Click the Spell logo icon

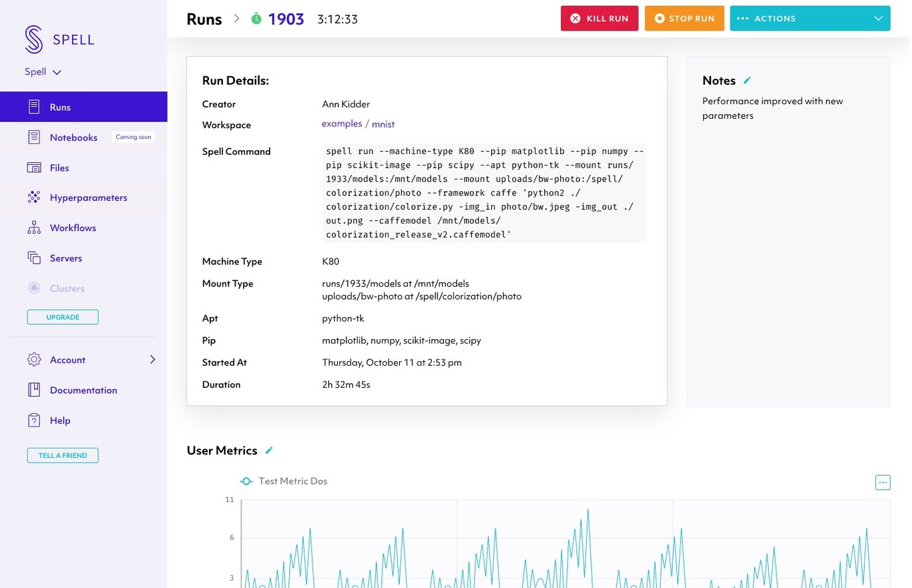pos(33,39)
